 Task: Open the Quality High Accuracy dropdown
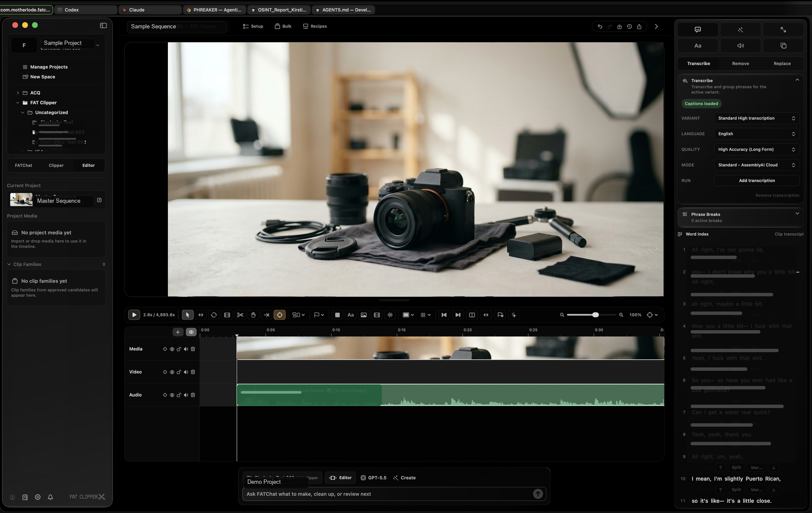[x=757, y=149]
